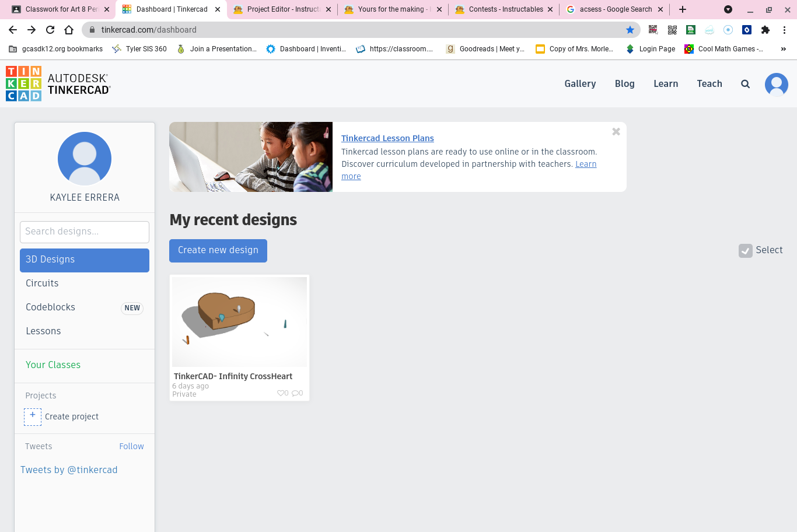The image size is (797, 532).
Task: Dismiss the Tinkercad Lesson Plans banner
Action: click(x=616, y=132)
